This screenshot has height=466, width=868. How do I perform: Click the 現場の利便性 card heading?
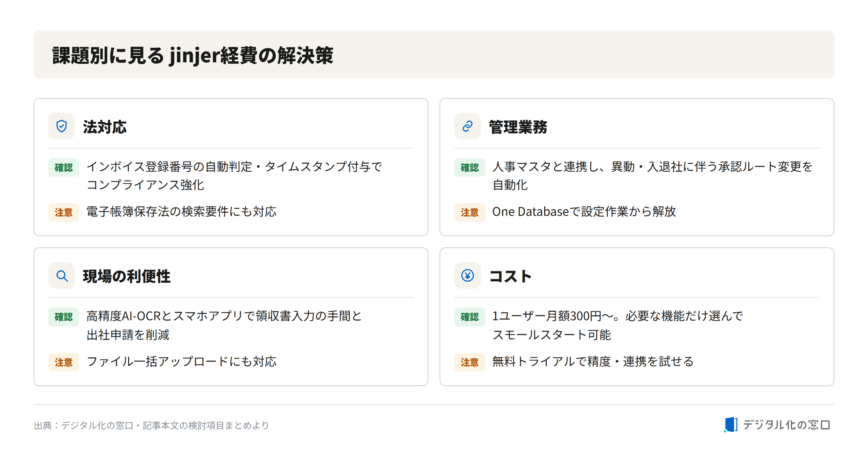(x=127, y=276)
